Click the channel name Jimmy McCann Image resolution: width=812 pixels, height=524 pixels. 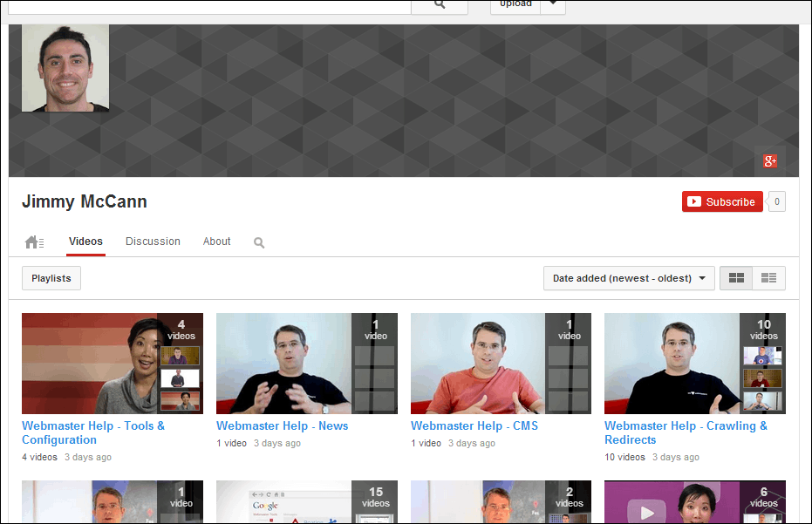pos(85,201)
